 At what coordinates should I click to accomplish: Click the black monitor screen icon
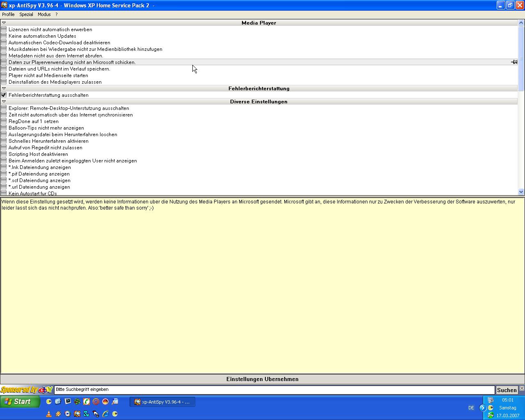[68, 402]
